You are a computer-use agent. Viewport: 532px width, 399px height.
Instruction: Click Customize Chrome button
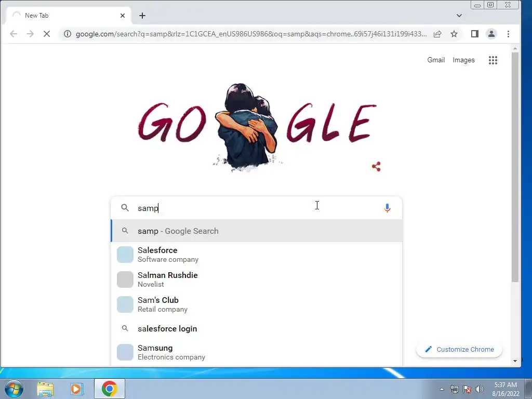(459, 350)
